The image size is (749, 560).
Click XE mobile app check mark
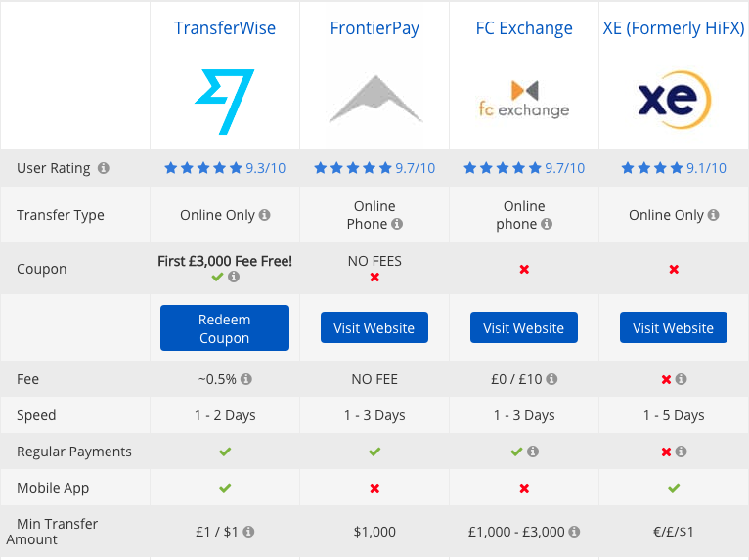click(674, 488)
